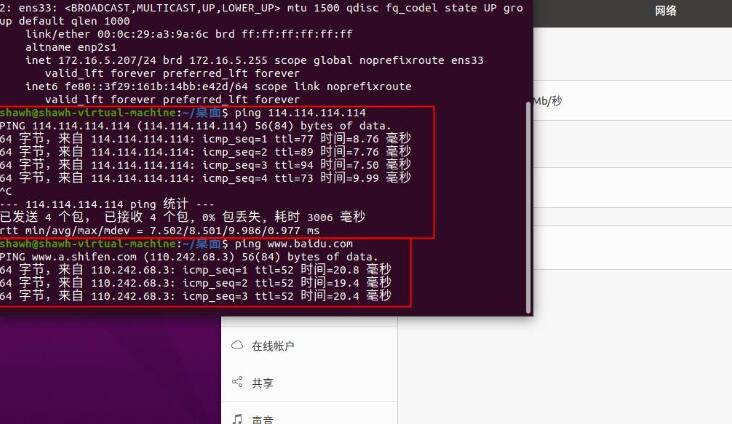Select the 共享 settings label
Image resolution: width=732 pixels, height=424 pixels.
coord(262,383)
